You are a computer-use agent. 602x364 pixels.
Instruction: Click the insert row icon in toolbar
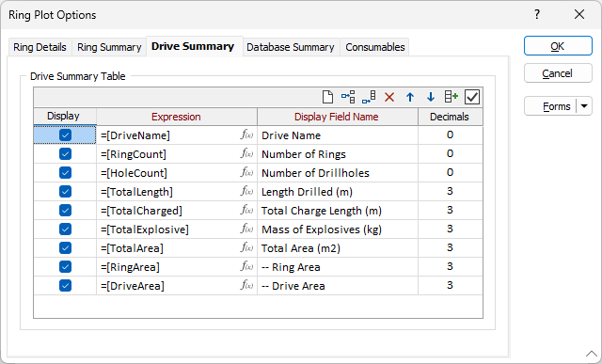click(x=348, y=97)
